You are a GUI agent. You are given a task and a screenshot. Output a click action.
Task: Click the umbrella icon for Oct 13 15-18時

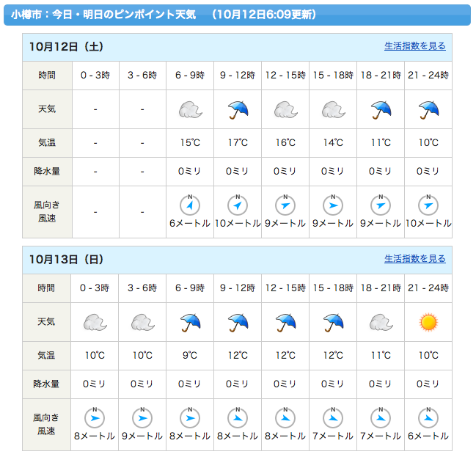[x=333, y=321]
